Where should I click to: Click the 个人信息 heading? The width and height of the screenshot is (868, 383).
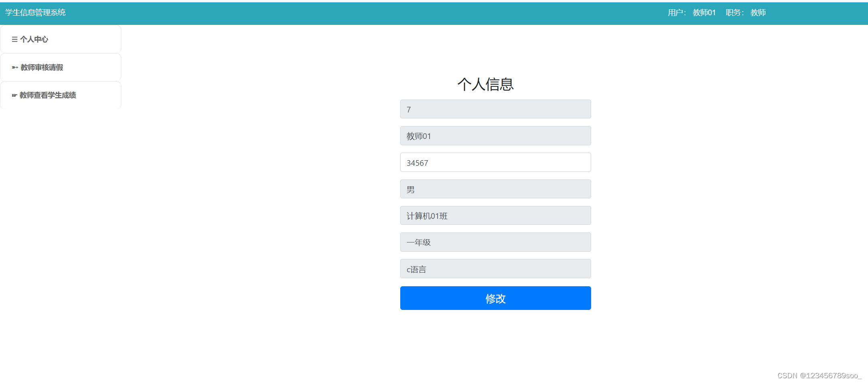(485, 84)
